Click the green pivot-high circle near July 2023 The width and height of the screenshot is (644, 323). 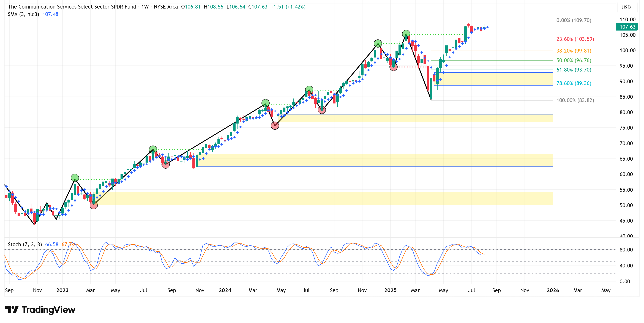point(153,150)
